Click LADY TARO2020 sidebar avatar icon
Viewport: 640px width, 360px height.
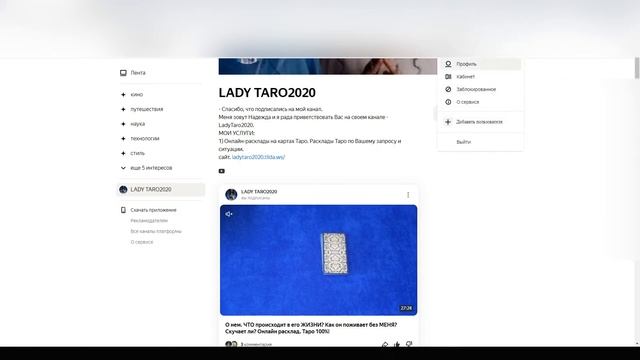tap(123, 189)
